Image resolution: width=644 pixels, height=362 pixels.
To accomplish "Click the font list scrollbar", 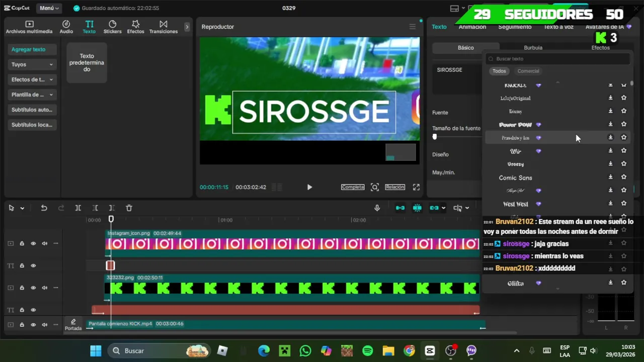I will pyautogui.click(x=631, y=83).
